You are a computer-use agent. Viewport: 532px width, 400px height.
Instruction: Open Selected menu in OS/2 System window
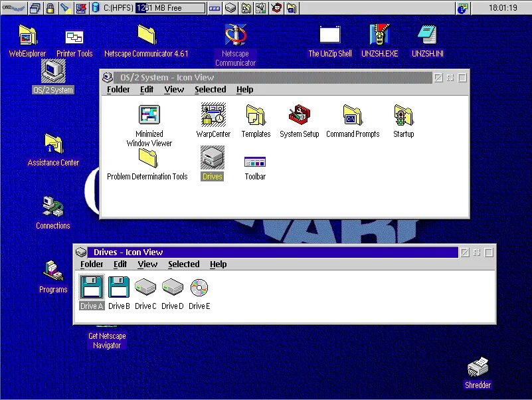click(x=211, y=89)
